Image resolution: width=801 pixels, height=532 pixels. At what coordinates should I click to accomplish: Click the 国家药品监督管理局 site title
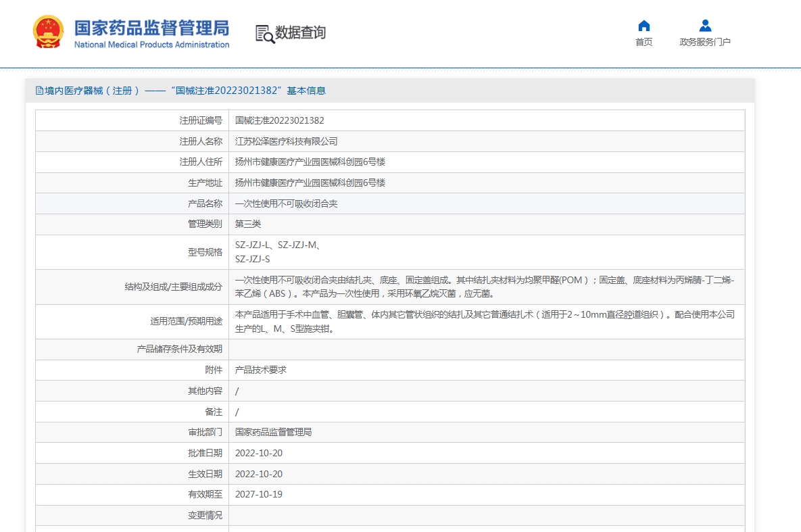(151, 28)
